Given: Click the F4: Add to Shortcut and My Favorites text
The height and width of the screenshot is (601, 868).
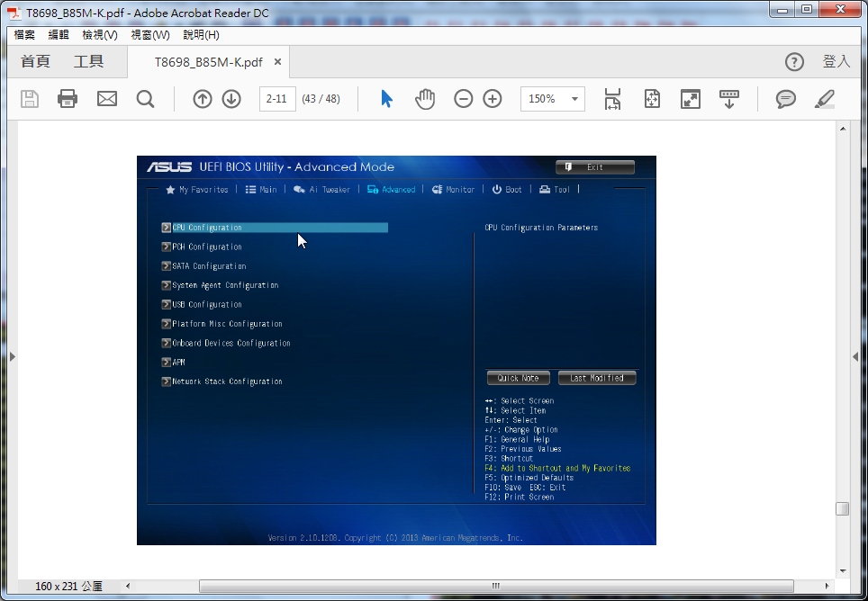Looking at the screenshot, I should (557, 469).
